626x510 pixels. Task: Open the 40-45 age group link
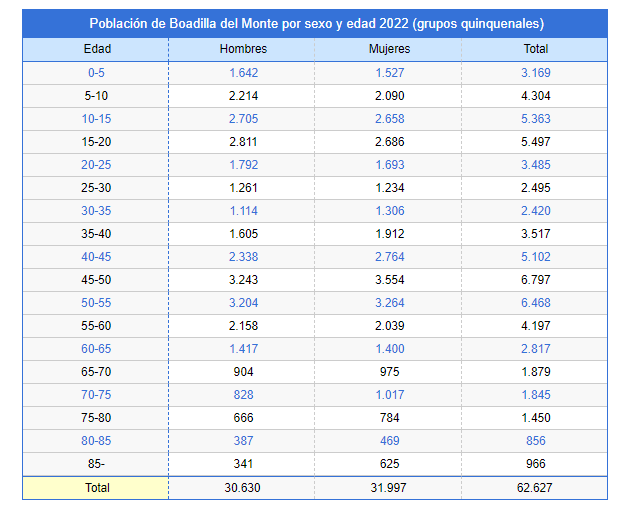click(x=97, y=257)
